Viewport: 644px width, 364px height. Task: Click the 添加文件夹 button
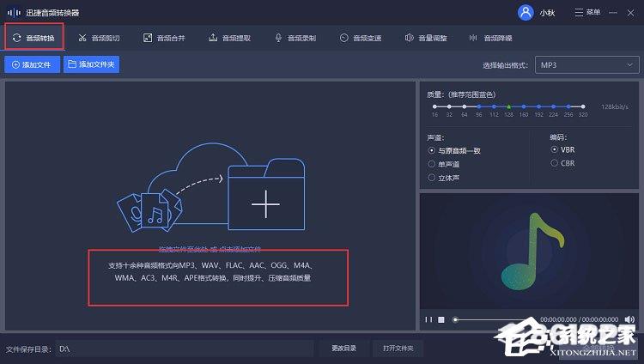(x=91, y=64)
